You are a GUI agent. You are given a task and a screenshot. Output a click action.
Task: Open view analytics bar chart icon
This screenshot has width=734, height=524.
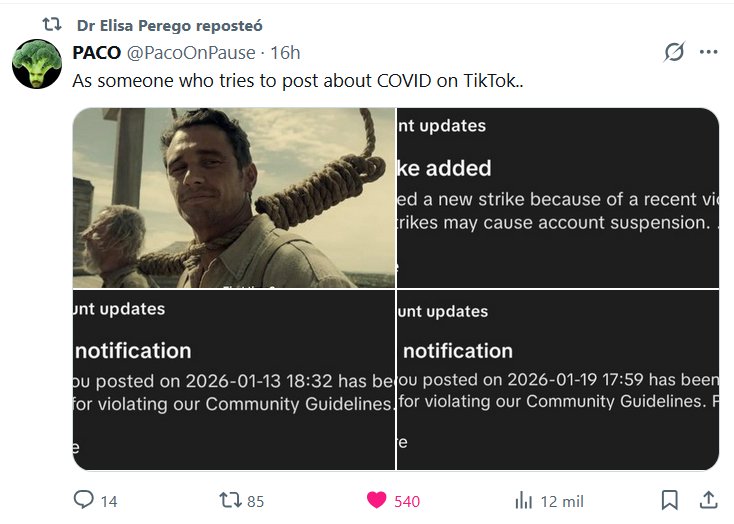tap(523, 500)
